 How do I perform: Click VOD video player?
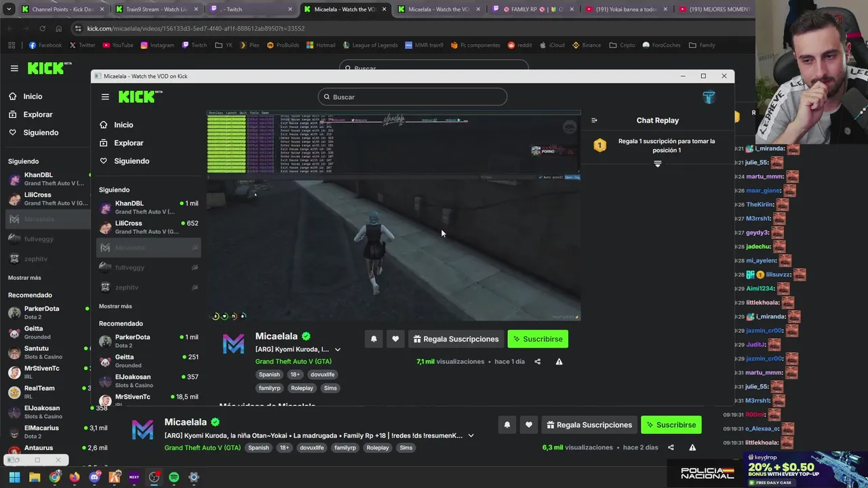pos(394,216)
